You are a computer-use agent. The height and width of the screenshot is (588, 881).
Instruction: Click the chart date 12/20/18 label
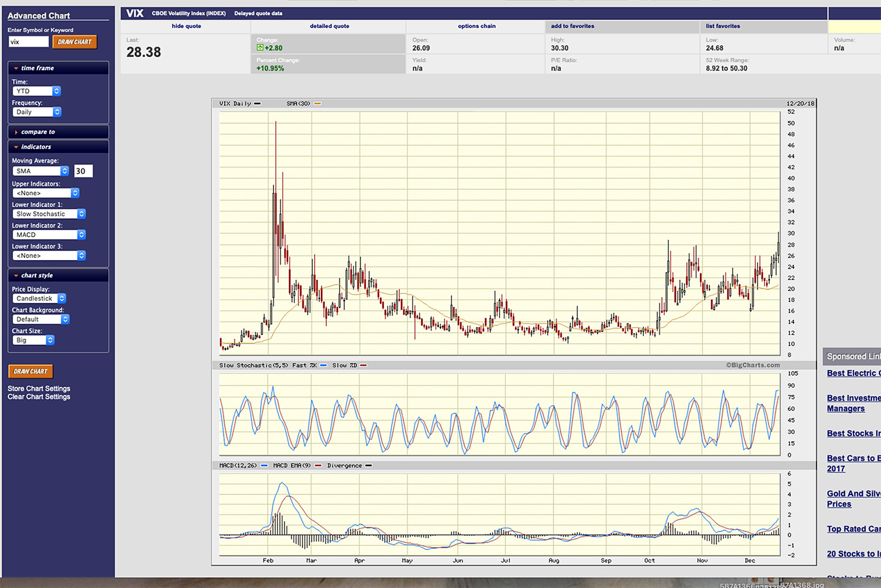coord(800,104)
